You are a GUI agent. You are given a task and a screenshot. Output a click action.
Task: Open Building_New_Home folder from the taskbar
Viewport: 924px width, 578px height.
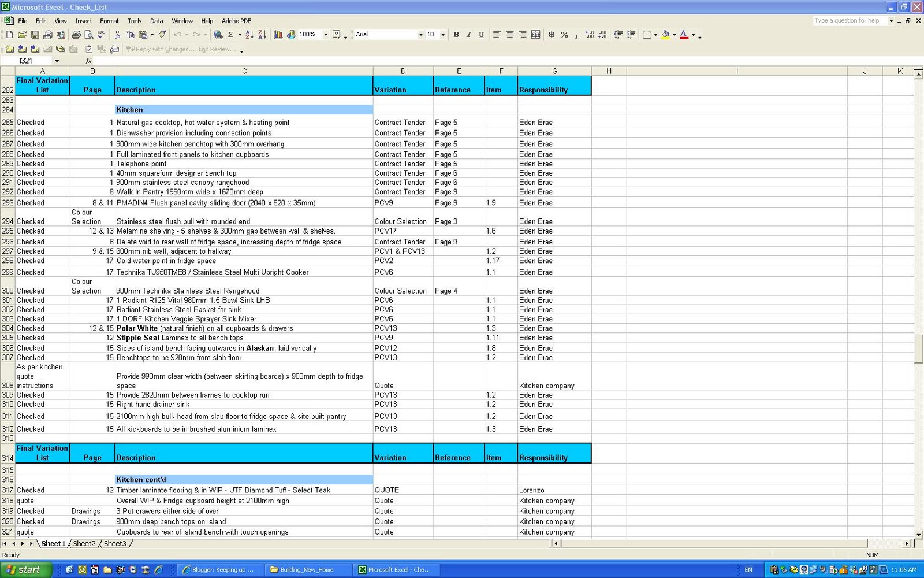point(308,570)
